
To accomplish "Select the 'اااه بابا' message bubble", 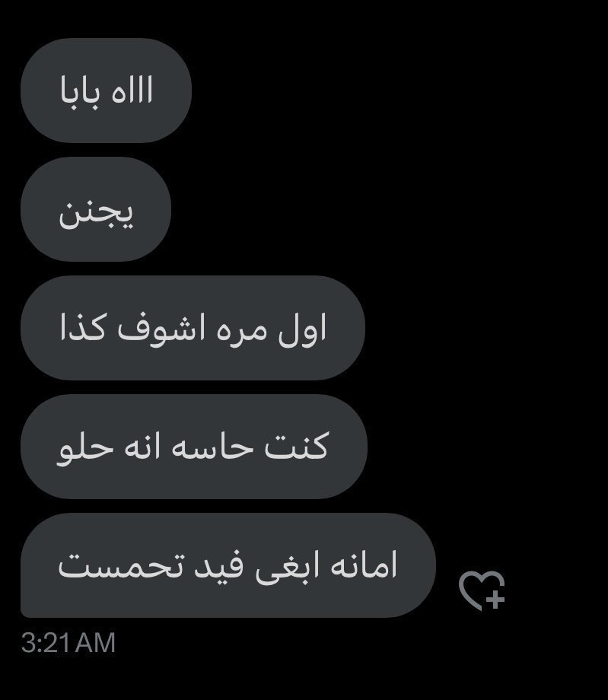I will tap(107, 91).
